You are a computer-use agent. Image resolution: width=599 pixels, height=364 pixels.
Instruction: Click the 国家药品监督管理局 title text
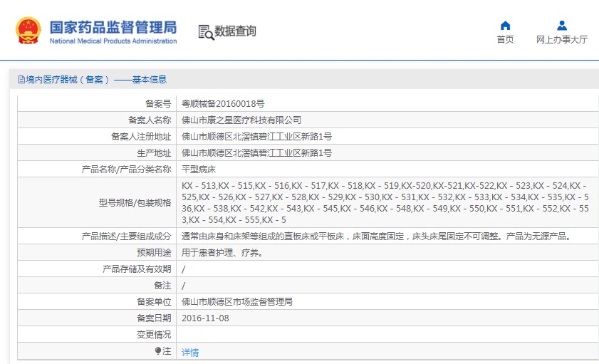pos(113,27)
